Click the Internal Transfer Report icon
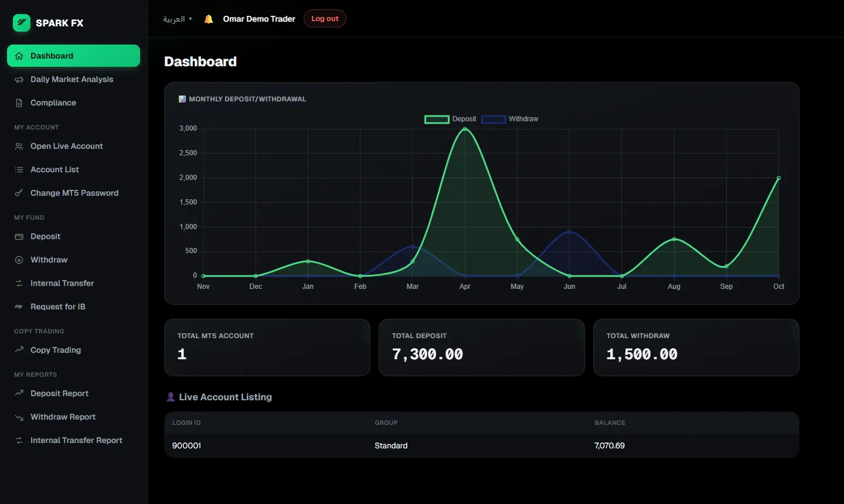 [19, 441]
